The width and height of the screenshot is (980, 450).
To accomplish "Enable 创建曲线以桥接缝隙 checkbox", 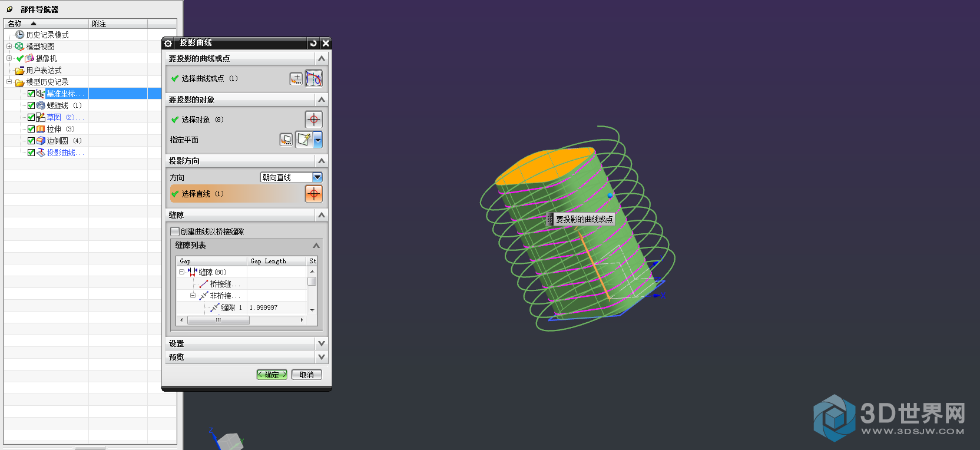I will pyautogui.click(x=175, y=231).
